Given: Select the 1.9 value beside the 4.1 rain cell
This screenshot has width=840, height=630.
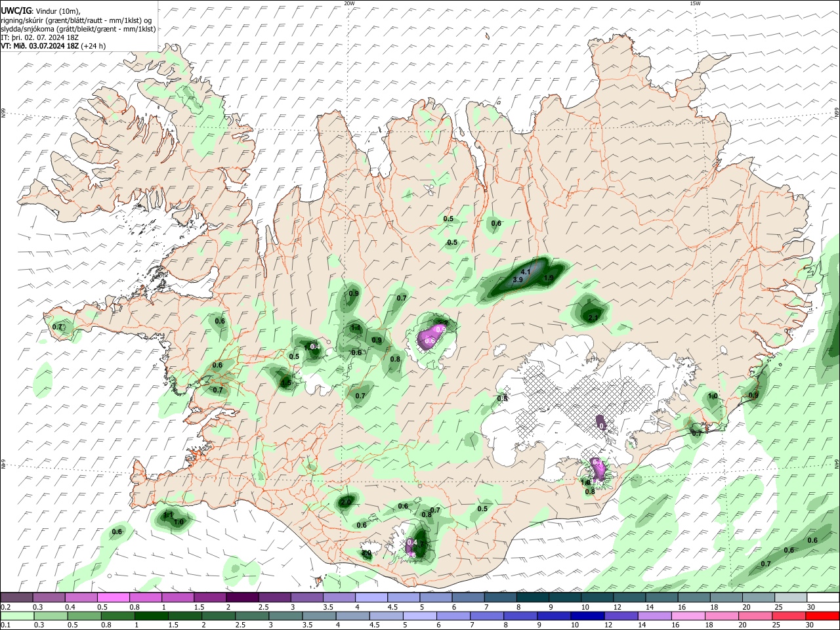Looking at the screenshot, I should [x=549, y=278].
